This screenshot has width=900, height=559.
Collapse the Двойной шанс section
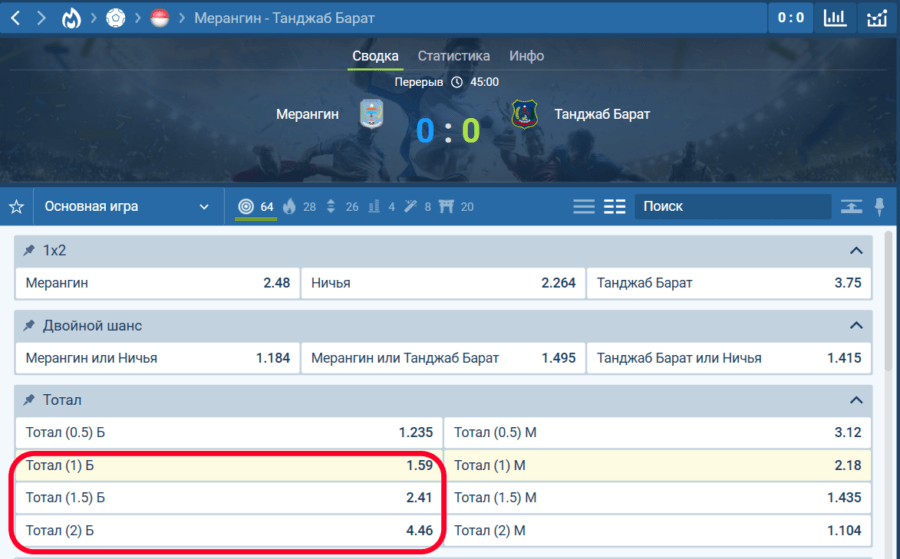tap(855, 326)
